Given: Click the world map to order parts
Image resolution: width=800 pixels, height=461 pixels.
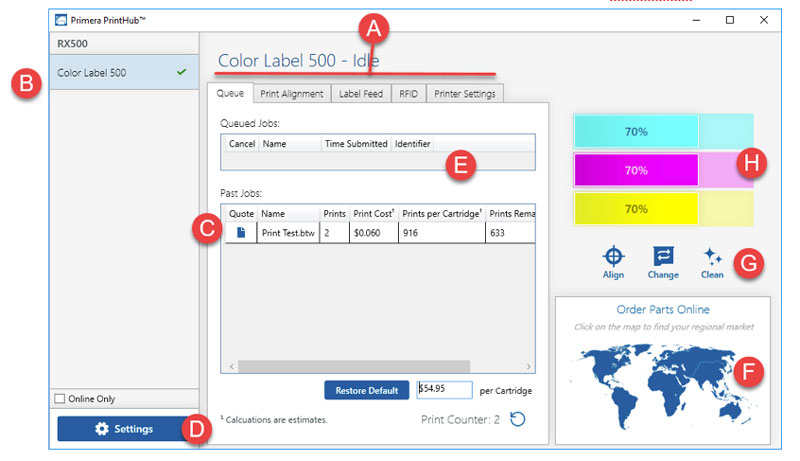Looking at the screenshot, I should pyautogui.click(x=662, y=385).
